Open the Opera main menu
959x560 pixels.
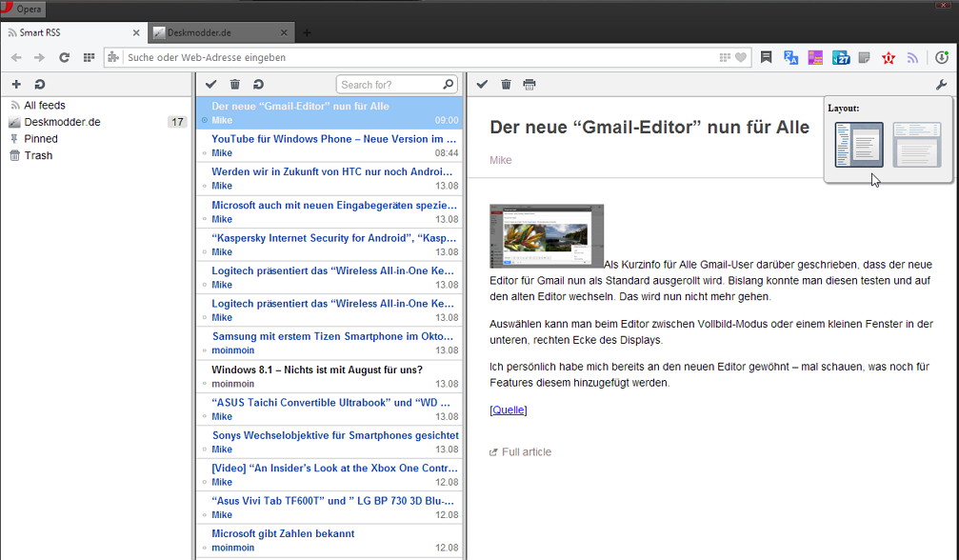click(23, 9)
